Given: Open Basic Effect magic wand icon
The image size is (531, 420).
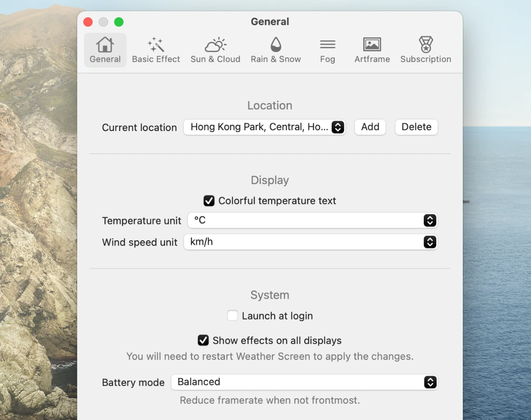Looking at the screenshot, I should coord(156,45).
